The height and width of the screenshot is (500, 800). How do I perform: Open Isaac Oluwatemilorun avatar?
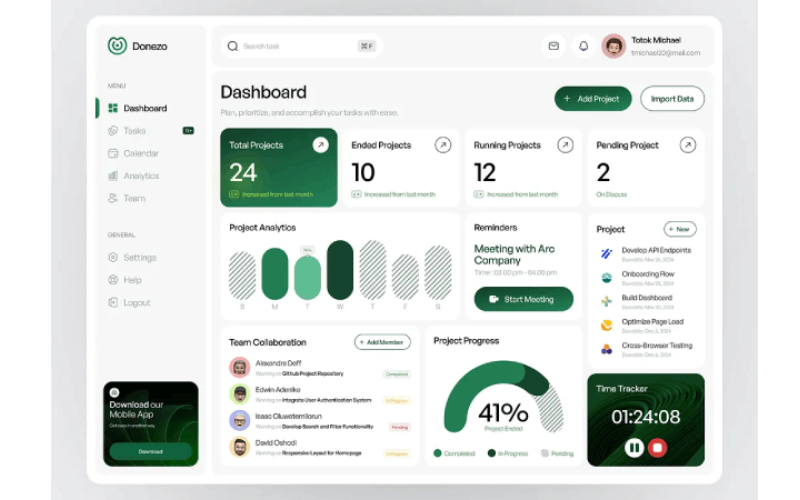click(239, 420)
